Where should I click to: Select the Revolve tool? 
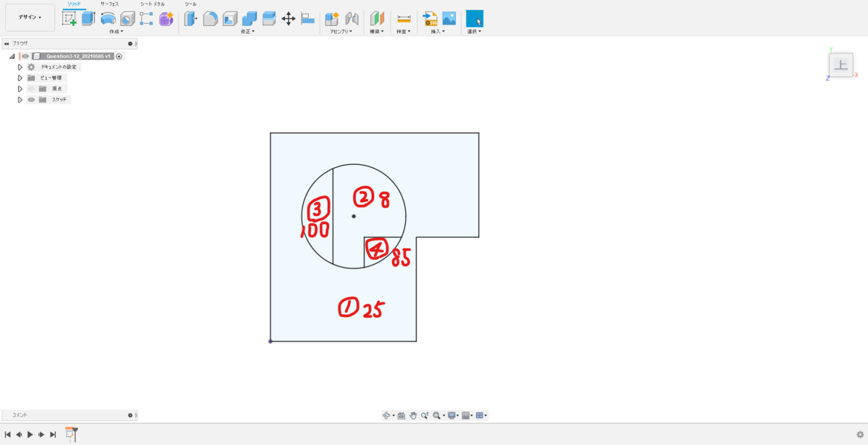tap(108, 19)
